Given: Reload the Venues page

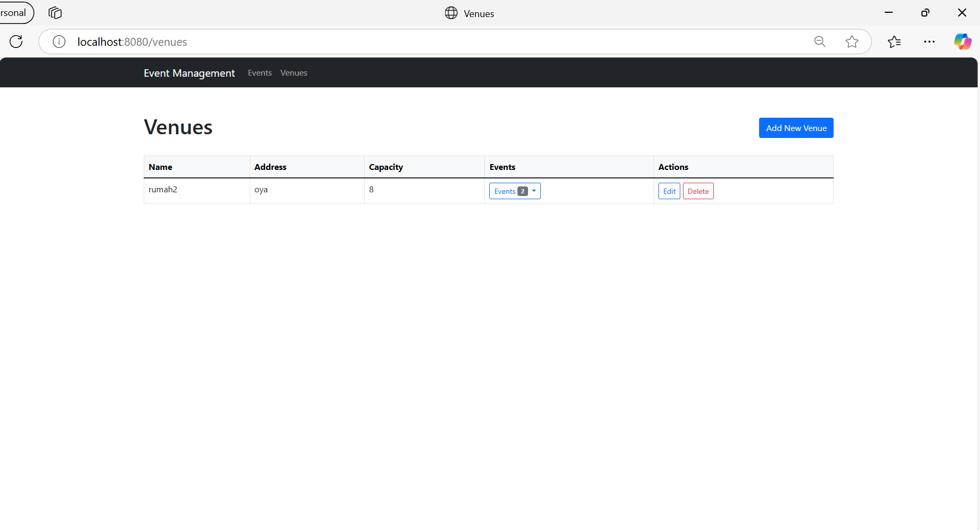Looking at the screenshot, I should (x=15, y=42).
